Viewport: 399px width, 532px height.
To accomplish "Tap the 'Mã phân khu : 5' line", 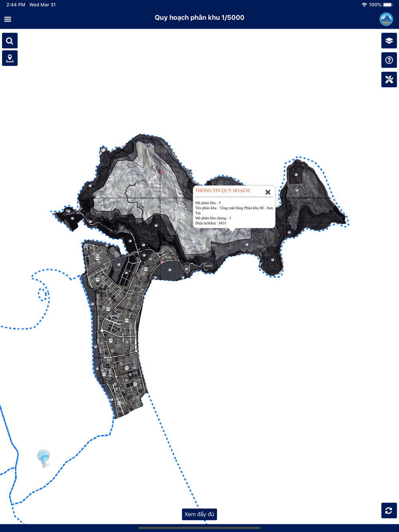I will 208,203.
